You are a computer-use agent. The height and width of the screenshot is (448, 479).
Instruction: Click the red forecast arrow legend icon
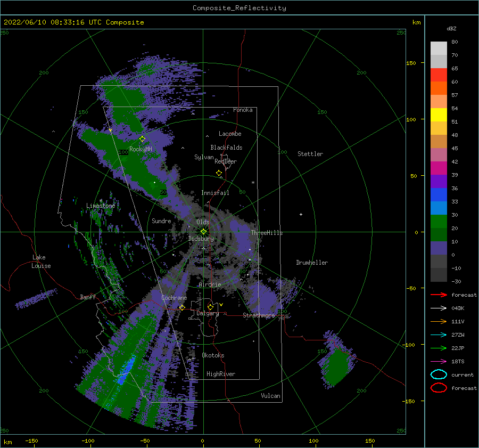tap(439, 295)
